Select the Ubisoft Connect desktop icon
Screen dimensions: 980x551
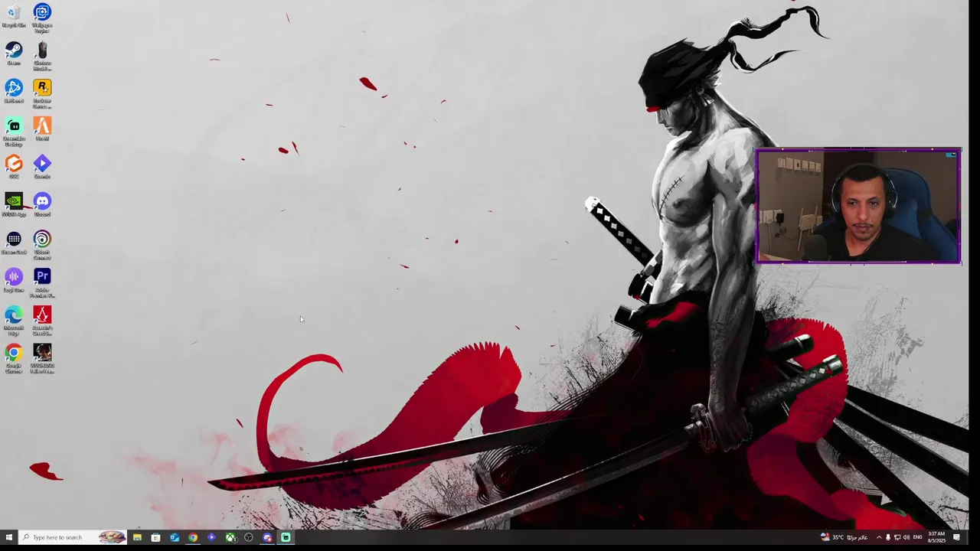[x=42, y=246]
